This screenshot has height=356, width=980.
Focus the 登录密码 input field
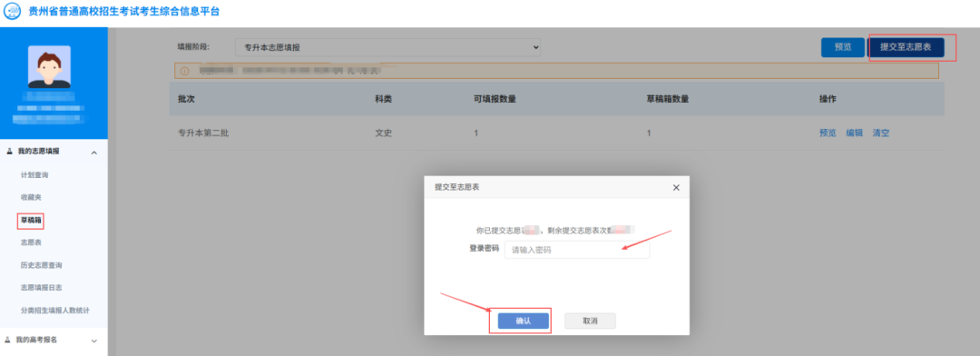click(577, 250)
